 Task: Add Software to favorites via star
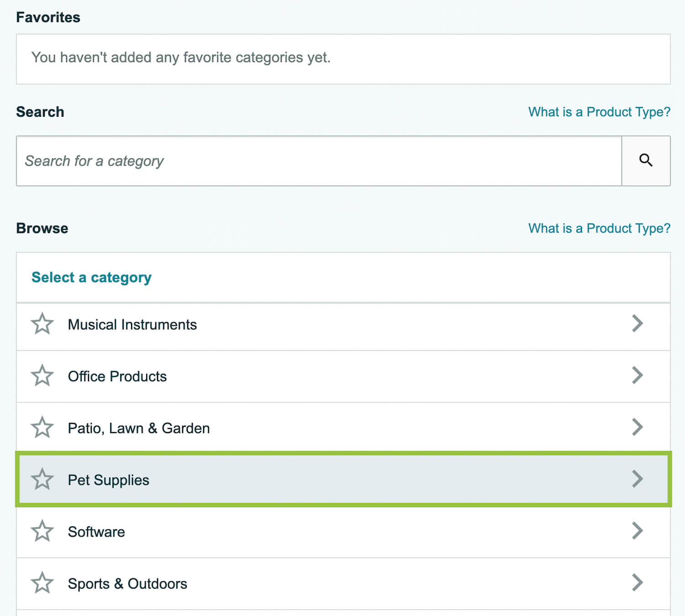click(x=42, y=531)
